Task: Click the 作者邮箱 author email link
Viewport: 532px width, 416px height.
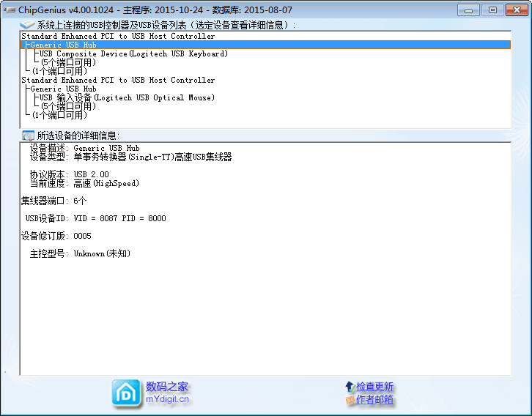Action: (x=375, y=400)
